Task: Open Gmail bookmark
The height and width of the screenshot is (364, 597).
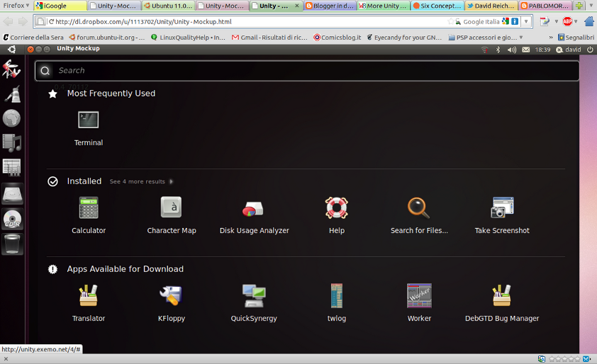Action: tap(269, 38)
